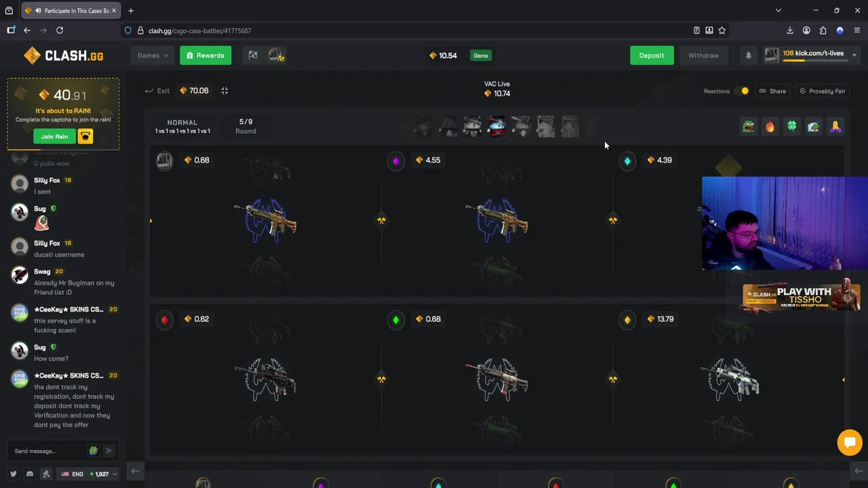Open the orange live support chat bubble
This screenshot has width=868, height=488.
pyautogui.click(x=849, y=442)
